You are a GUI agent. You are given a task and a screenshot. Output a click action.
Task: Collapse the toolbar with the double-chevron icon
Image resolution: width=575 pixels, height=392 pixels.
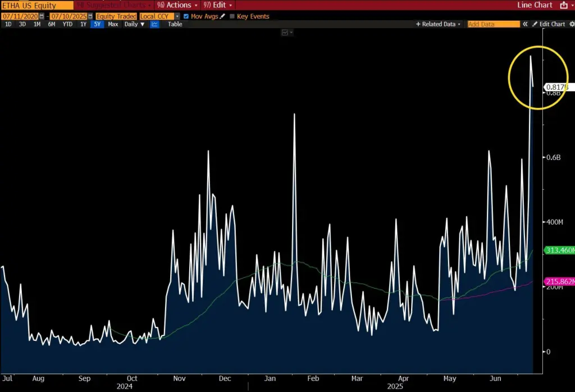525,24
